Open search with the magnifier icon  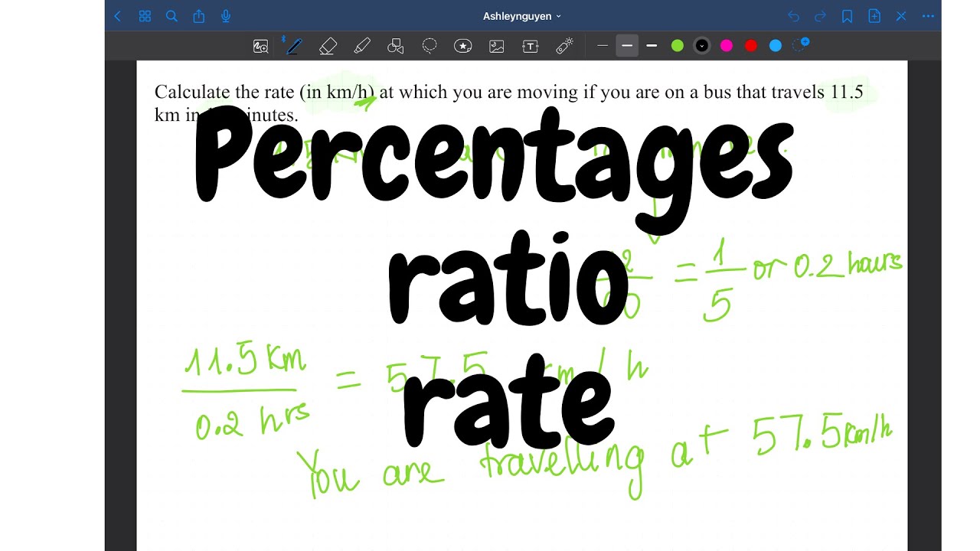171,16
